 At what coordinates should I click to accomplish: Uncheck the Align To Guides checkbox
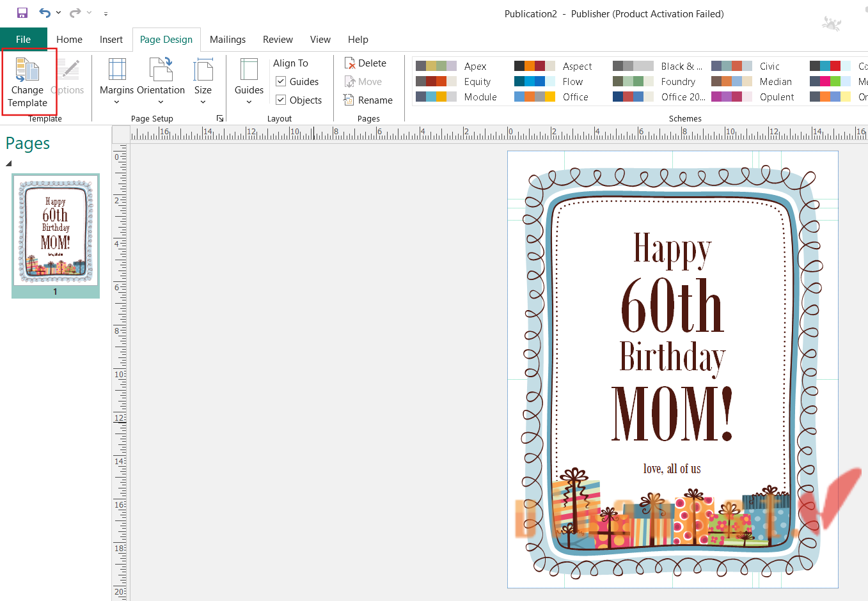click(281, 82)
